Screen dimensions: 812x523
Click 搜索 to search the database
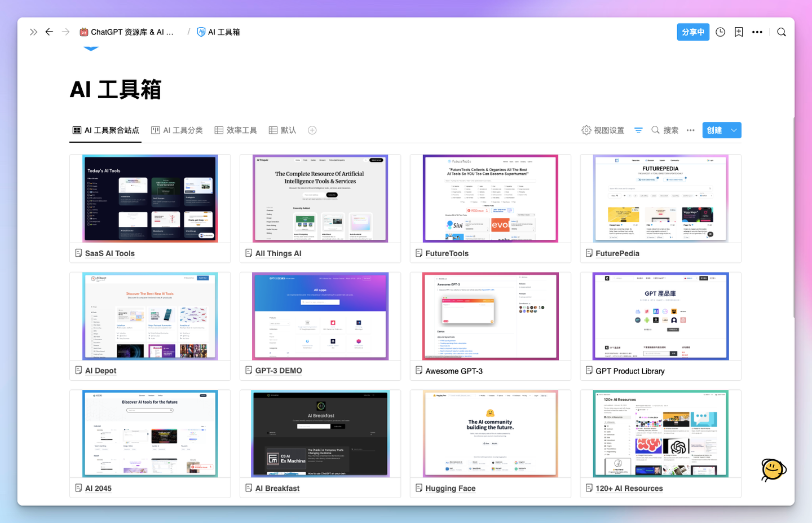665,130
